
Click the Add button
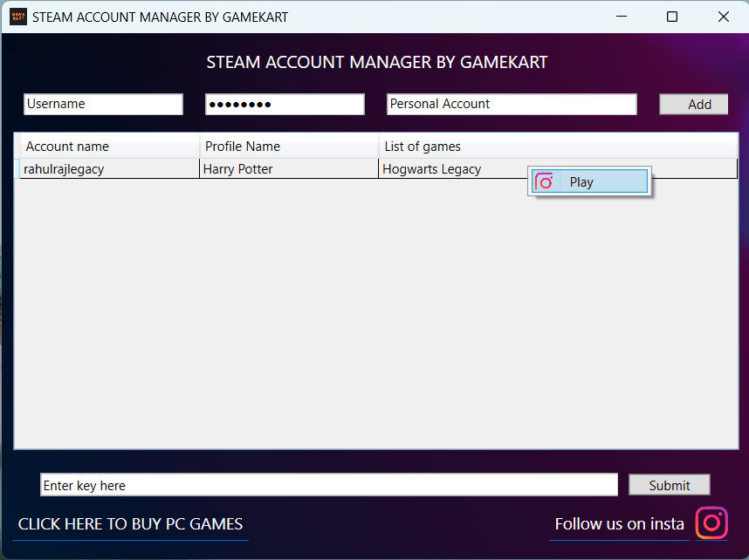pos(694,104)
